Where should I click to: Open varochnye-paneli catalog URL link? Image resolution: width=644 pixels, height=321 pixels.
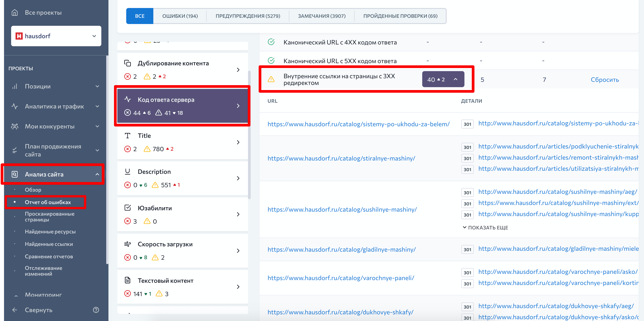point(341,278)
